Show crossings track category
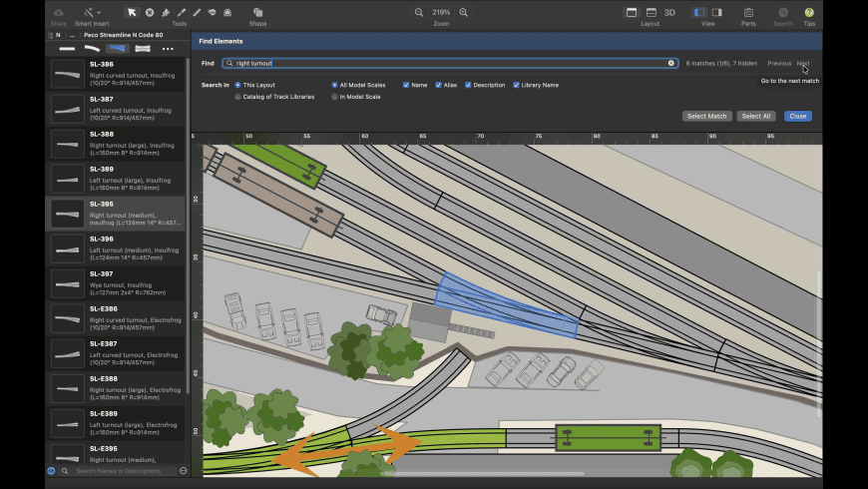Viewport: 868px width, 489px height. tap(143, 49)
